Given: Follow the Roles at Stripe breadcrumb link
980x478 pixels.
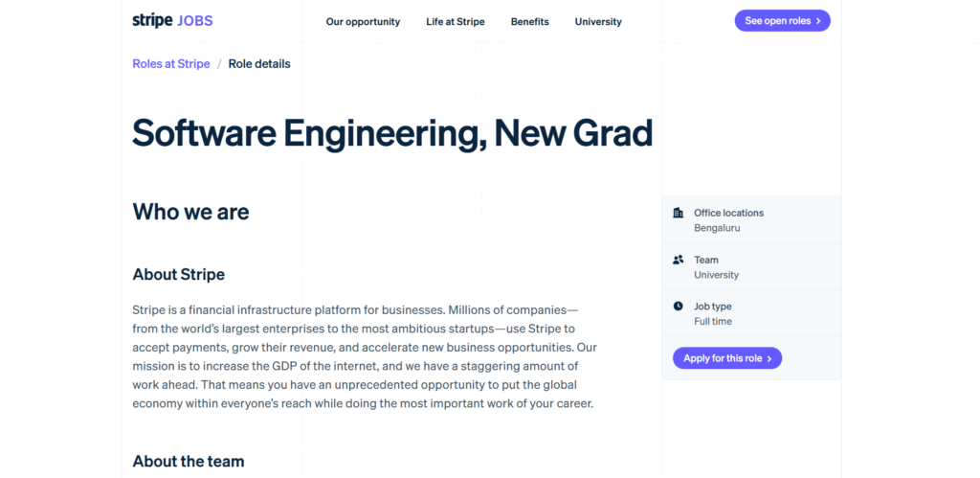Looking at the screenshot, I should 171,64.
